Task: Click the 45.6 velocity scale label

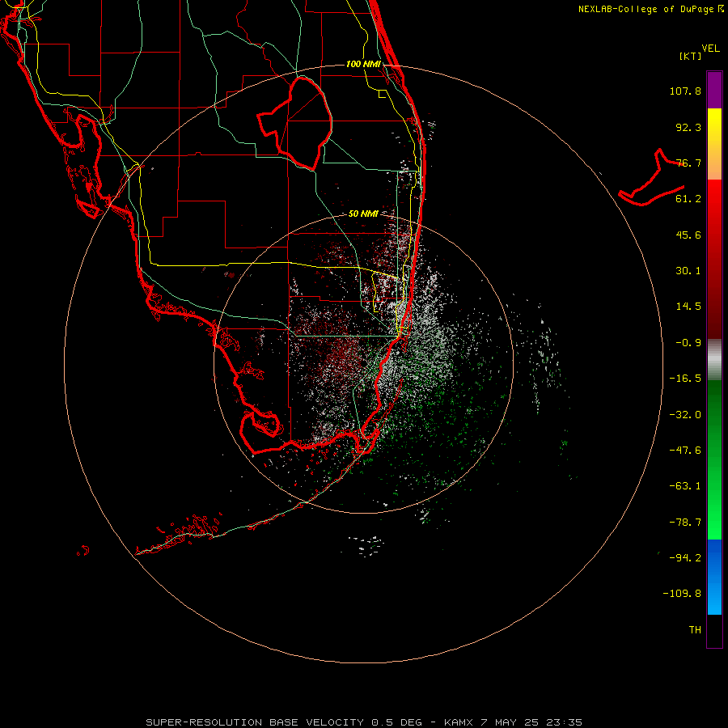Action: [x=688, y=235]
